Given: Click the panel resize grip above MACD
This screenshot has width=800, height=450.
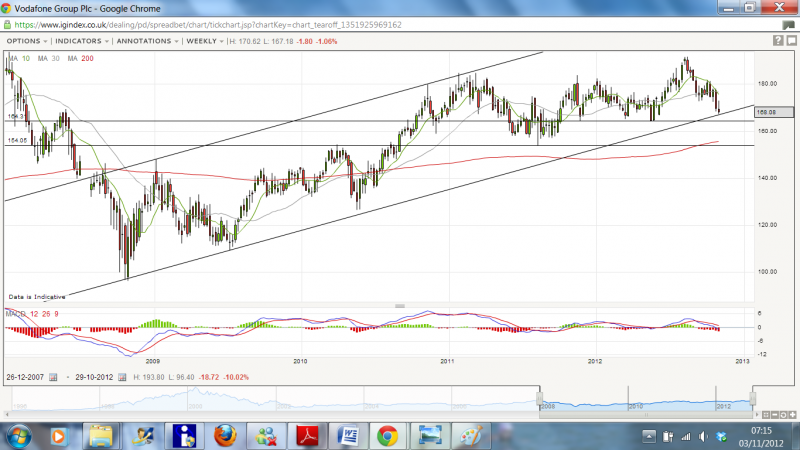Looking at the screenshot, I should click(x=400, y=305).
